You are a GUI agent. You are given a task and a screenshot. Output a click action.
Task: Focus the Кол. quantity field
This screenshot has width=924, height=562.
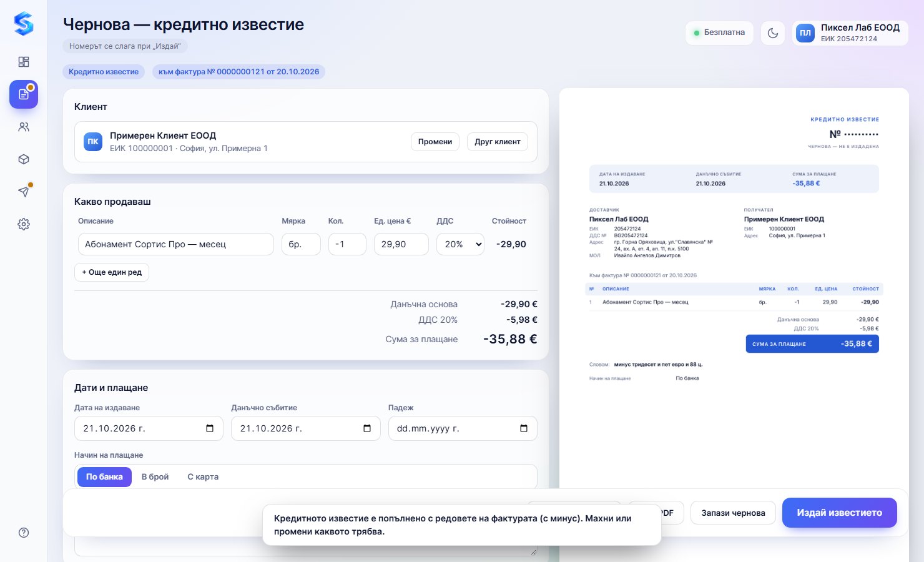pos(347,244)
